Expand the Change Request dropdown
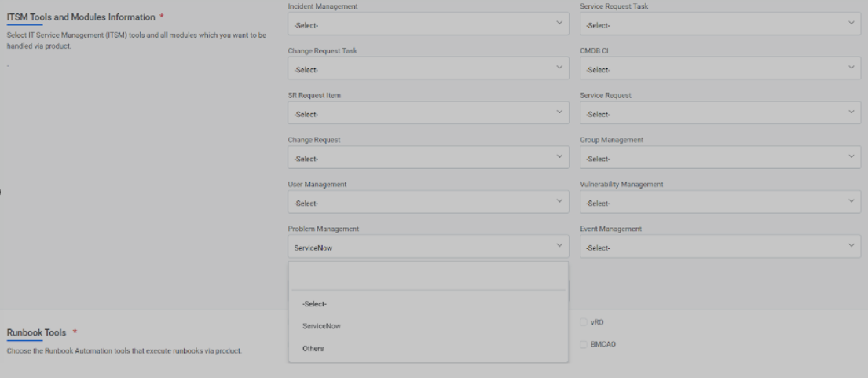 (427, 159)
